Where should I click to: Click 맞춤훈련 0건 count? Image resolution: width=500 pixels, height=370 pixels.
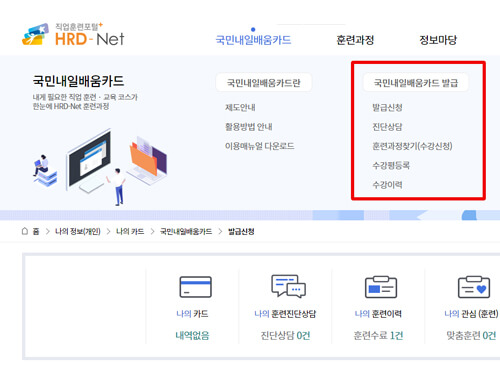pos(471,335)
